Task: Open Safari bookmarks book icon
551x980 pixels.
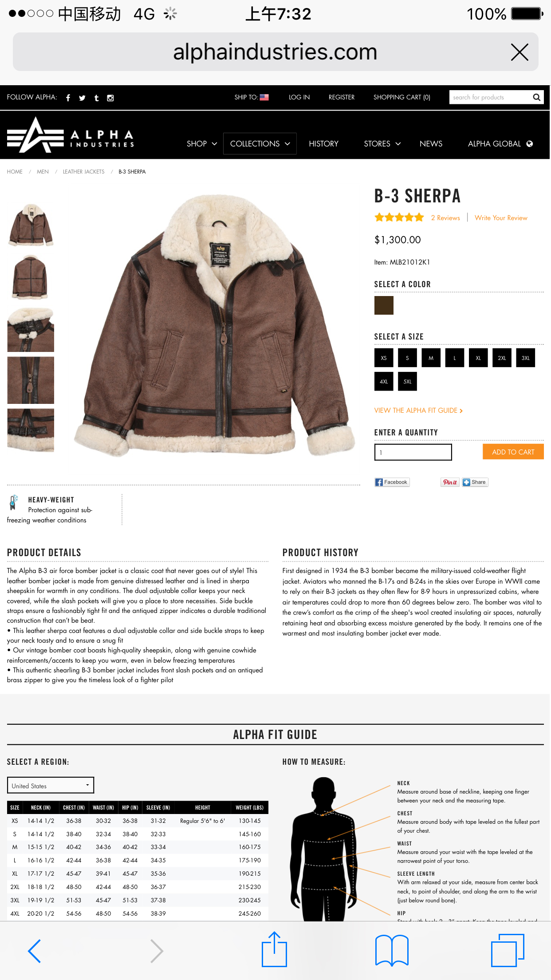Action: pos(392,950)
